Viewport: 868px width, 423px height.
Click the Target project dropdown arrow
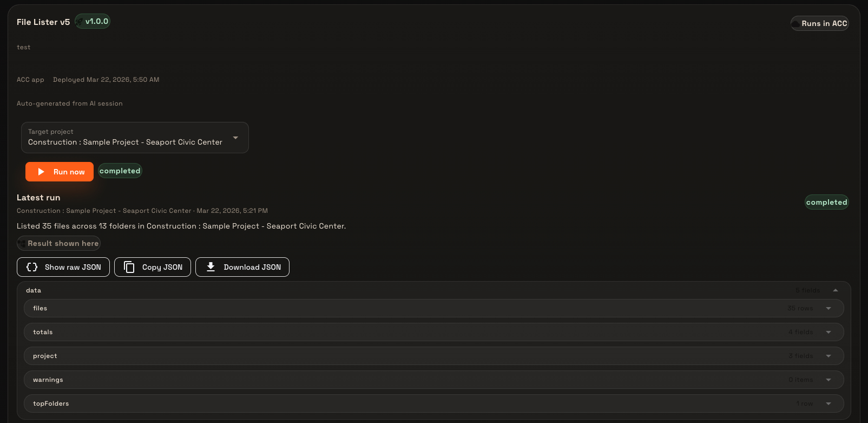(x=235, y=138)
